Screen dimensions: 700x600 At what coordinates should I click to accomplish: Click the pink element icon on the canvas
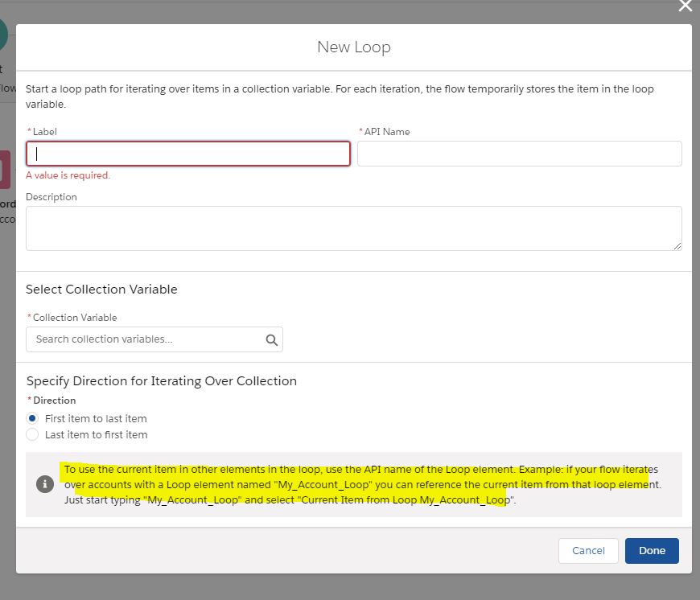(x=6, y=170)
